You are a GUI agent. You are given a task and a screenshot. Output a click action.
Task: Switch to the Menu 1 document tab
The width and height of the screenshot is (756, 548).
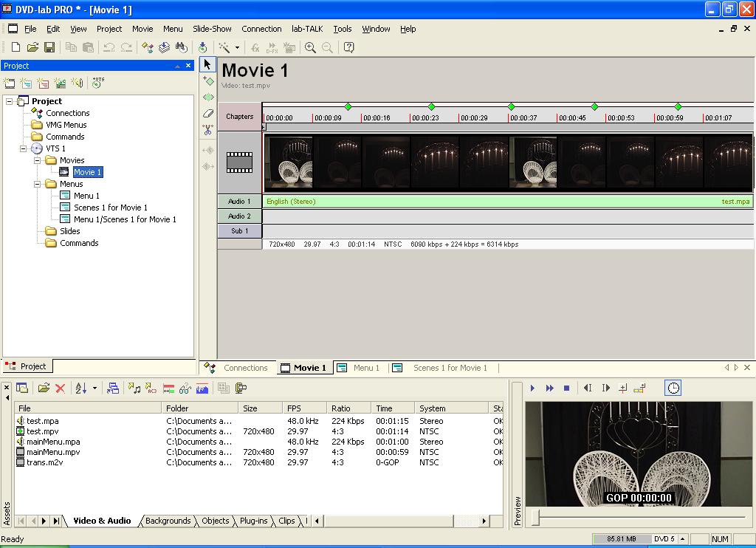coord(358,368)
